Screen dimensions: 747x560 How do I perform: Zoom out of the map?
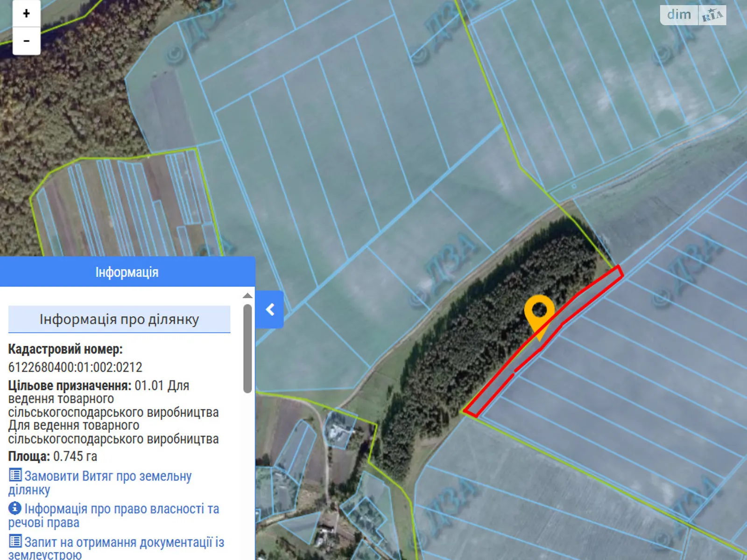click(x=26, y=41)
